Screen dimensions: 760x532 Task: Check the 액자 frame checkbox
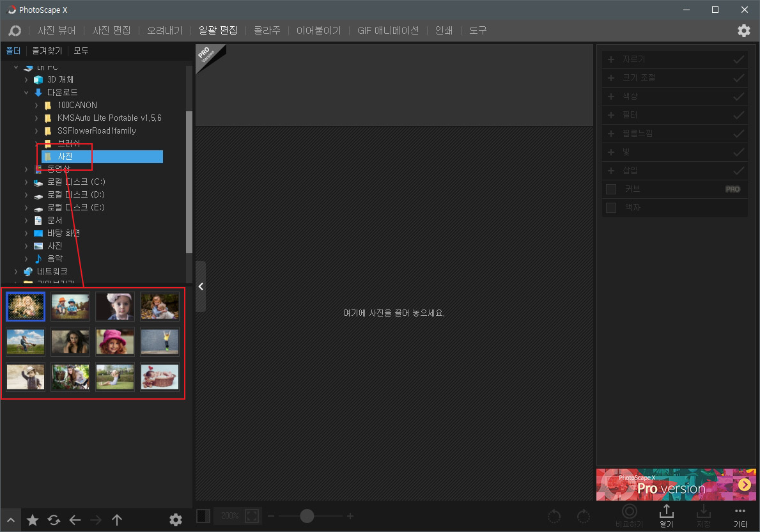tap(610, 208)
